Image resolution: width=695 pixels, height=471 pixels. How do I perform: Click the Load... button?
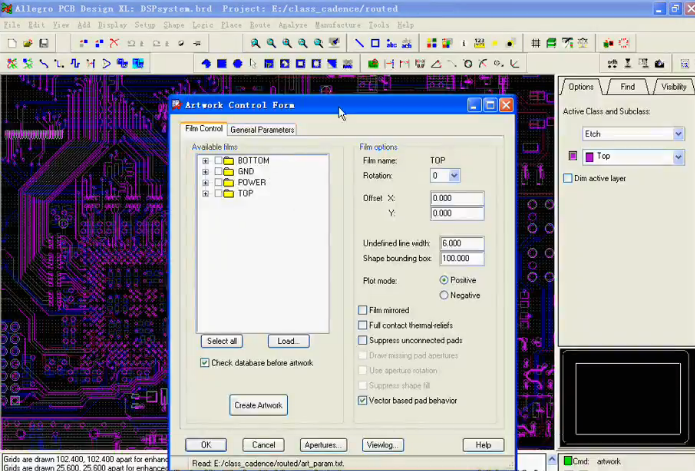tap(289, 341)
